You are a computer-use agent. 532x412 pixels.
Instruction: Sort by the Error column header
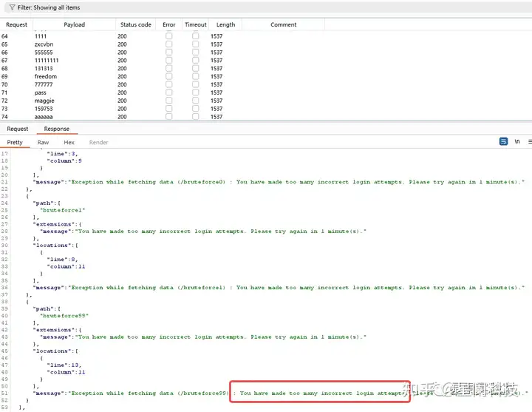click(x=169, y=24)
